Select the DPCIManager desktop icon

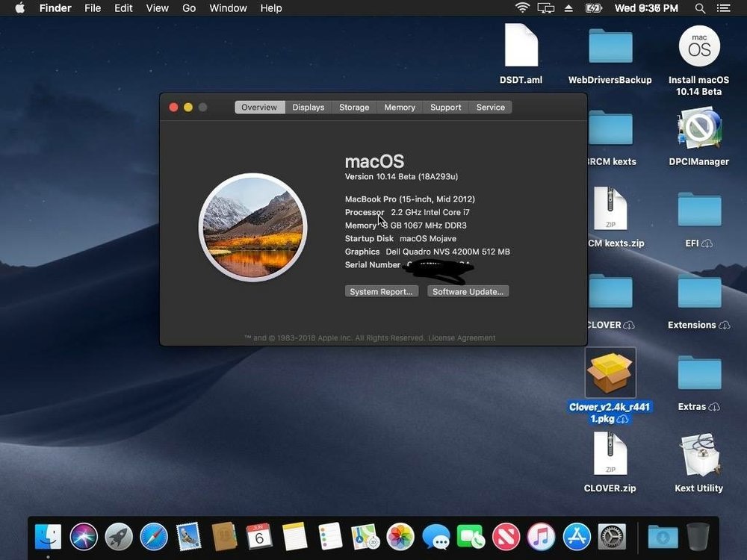(699, 128)
